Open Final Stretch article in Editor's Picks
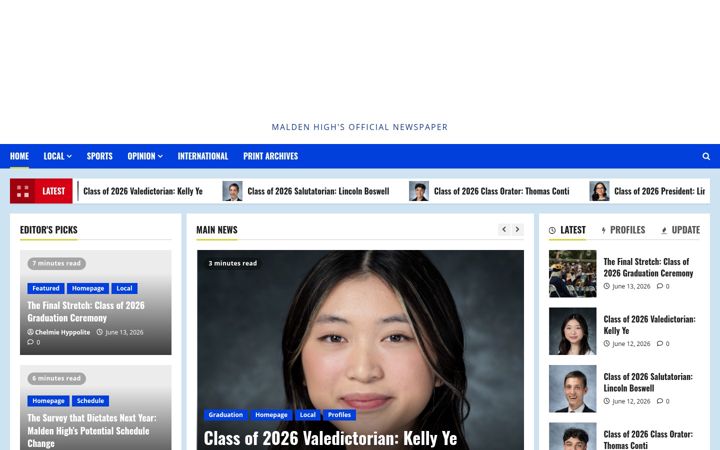 (86, 311)
